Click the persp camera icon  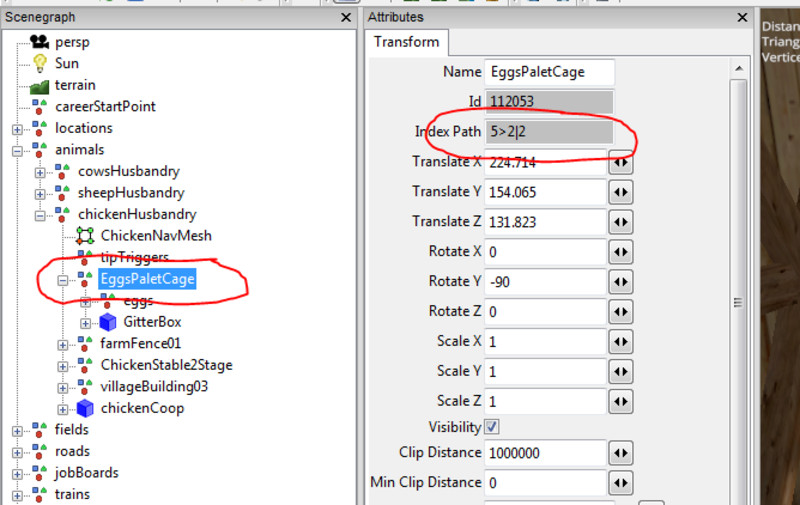click(x=39, y=42)
